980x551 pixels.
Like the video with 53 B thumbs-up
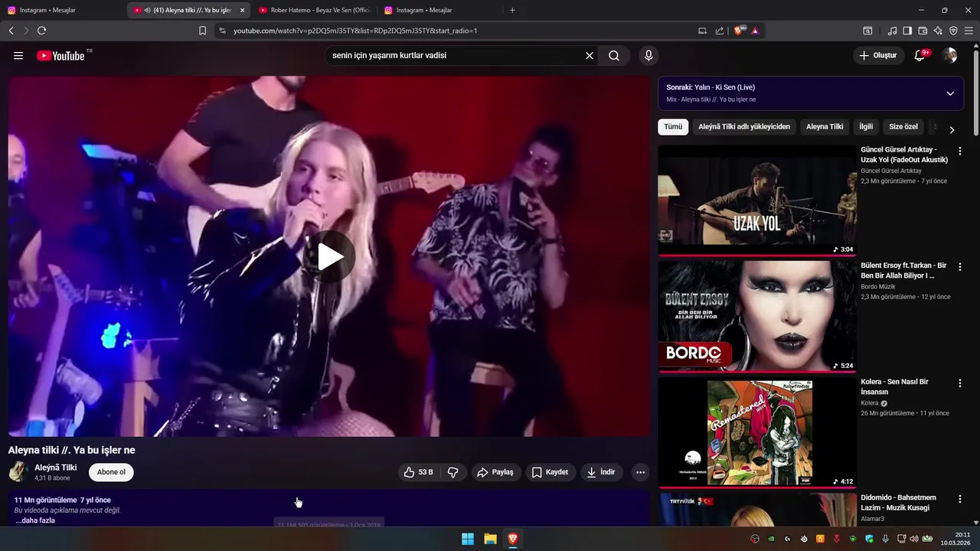[419, 472]
